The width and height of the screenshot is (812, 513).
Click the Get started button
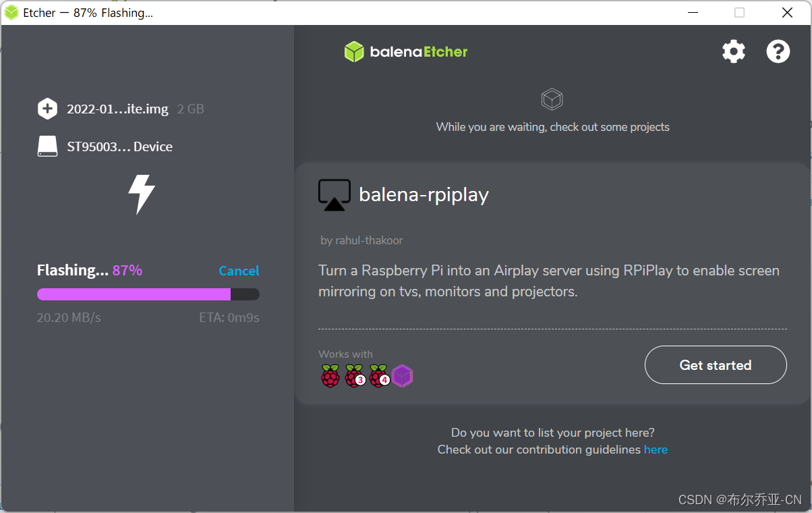[x=716, y=365]
